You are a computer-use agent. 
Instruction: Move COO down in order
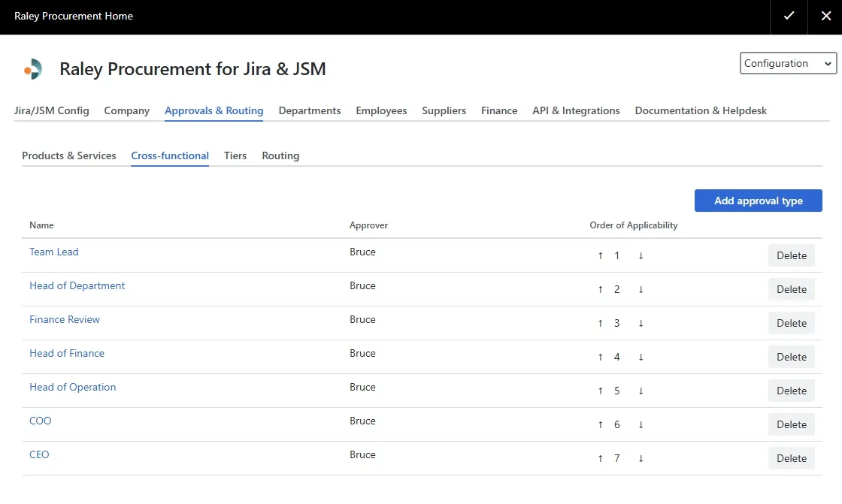[x=641, y=424]
